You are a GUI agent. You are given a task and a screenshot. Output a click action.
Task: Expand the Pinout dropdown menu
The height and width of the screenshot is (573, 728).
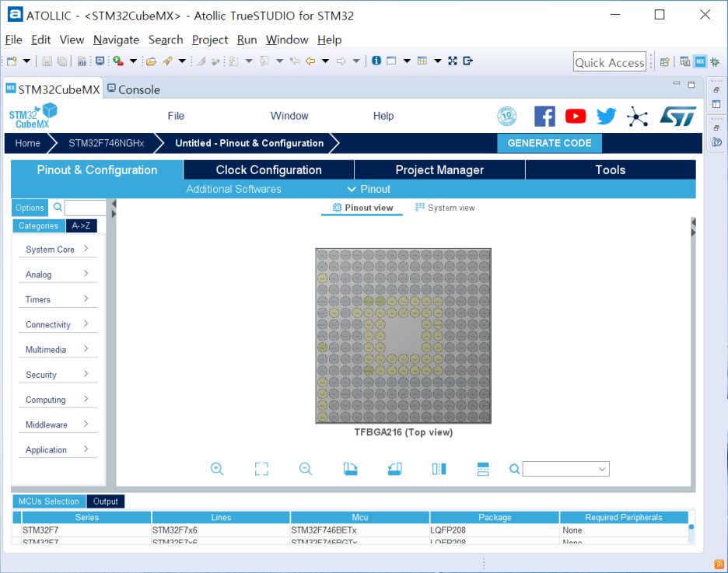(x=369, y=189)
